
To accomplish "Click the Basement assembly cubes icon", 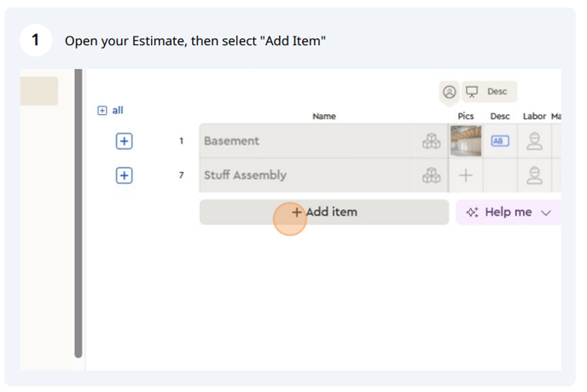I will (x=431, y=141).
